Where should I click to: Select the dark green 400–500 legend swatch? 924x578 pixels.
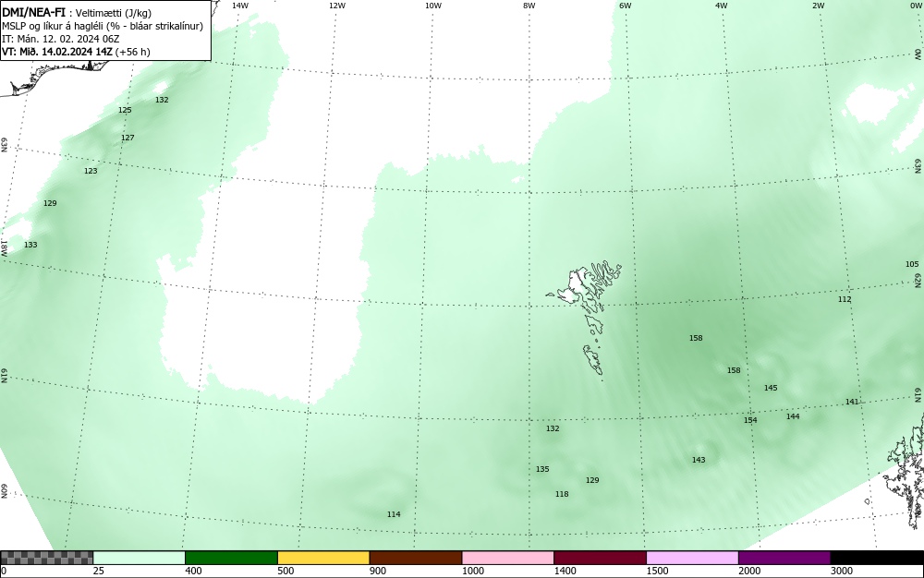(x=231, y=558)
